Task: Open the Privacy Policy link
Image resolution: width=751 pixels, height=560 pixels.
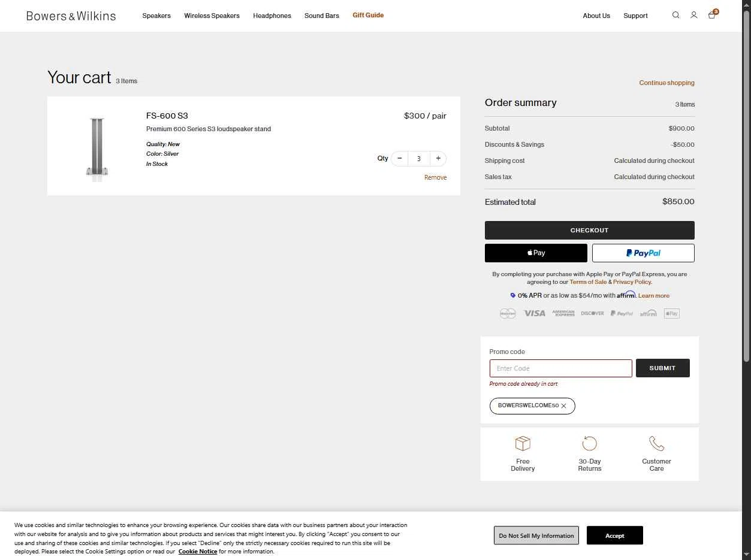Action: click(x=632, y=282)
